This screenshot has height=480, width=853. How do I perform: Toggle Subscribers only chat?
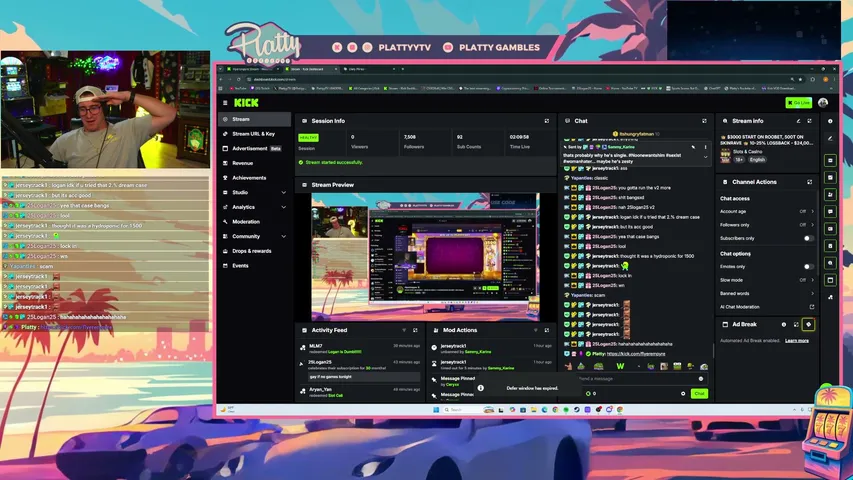tap(808, 238)
